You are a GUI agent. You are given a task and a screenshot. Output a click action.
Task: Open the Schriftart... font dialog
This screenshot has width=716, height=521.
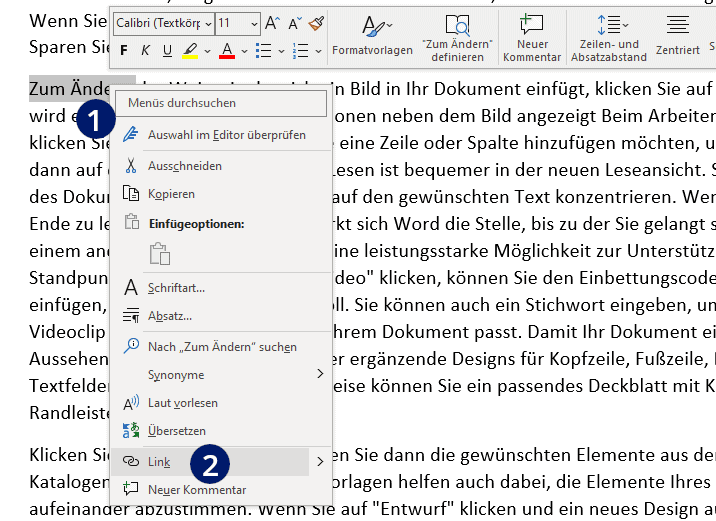click(x=221, y=288)
